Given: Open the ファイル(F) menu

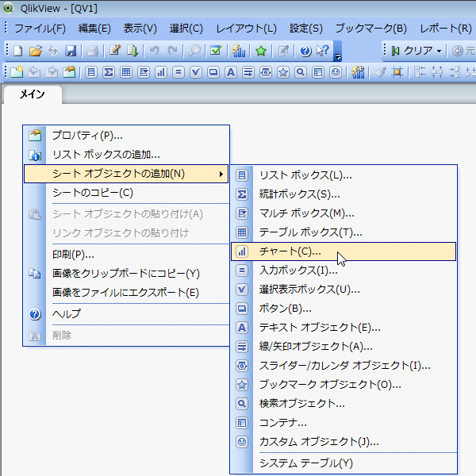Looking at the screenshot, I should (x=40, y=29).
